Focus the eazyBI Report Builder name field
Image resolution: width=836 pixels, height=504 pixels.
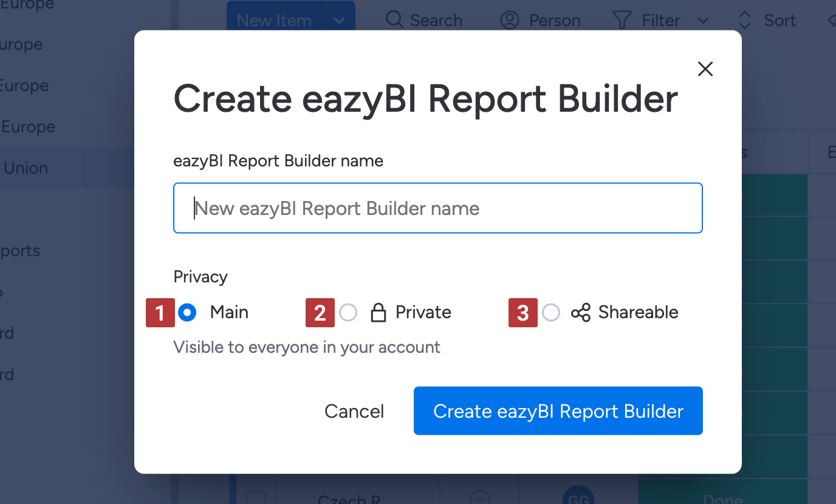[438, 208]
